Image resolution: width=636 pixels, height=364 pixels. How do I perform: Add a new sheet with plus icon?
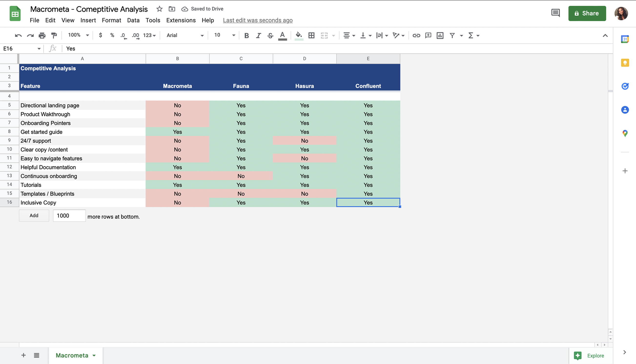pos(23,355)
